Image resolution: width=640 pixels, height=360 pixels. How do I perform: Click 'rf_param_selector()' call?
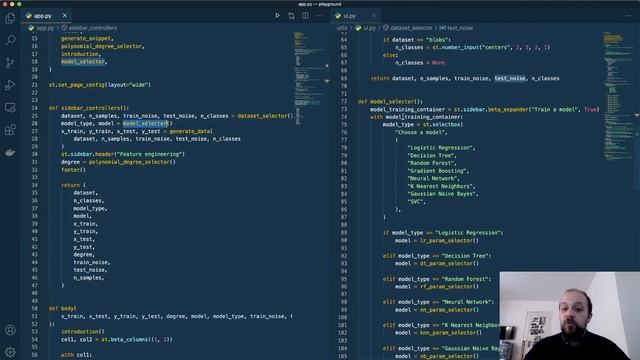coord(449,287)
